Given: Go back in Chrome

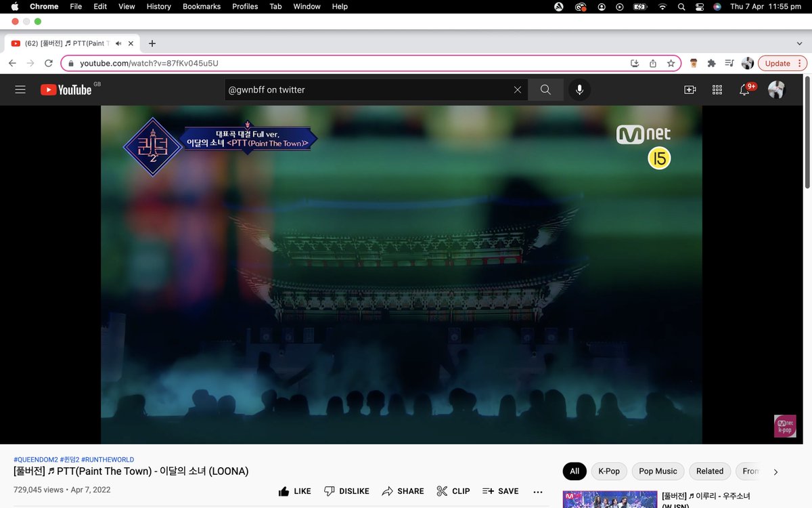Looking at the screenshot, I should 12,63.
